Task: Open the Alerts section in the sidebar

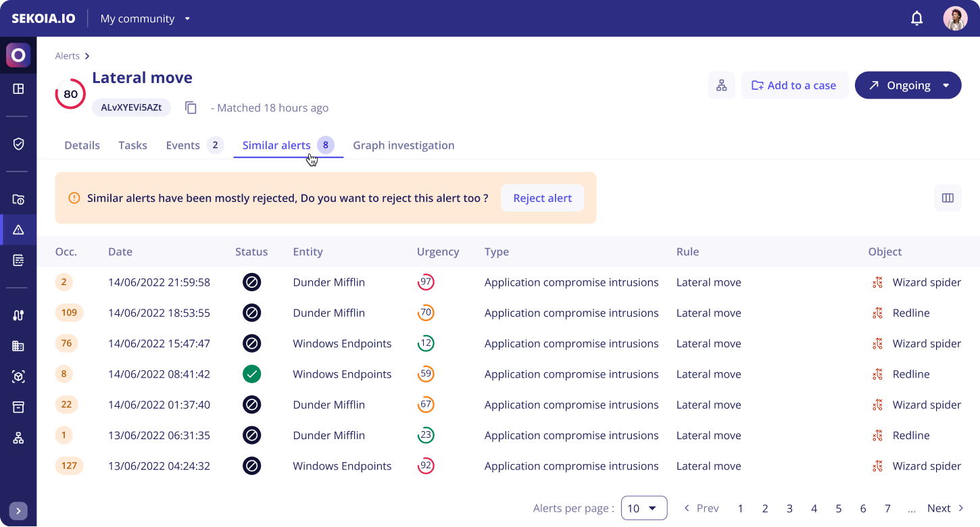Action: coord(18,229)
